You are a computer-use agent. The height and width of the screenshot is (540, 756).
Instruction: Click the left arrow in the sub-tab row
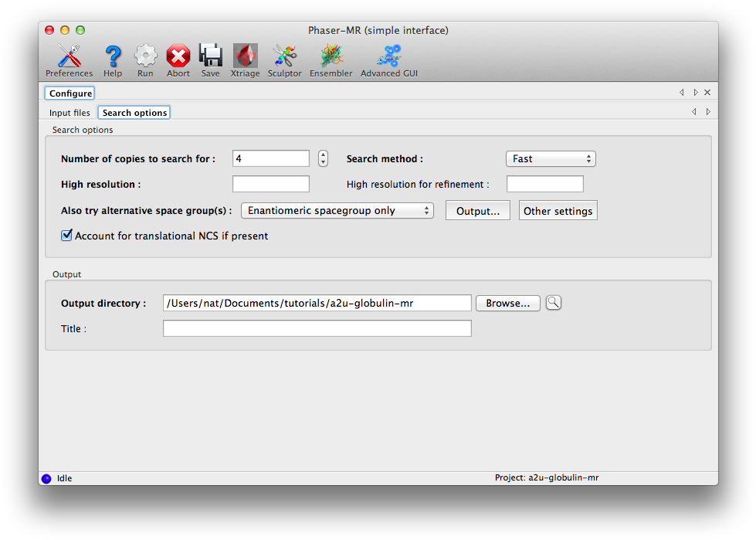point(693,112)
